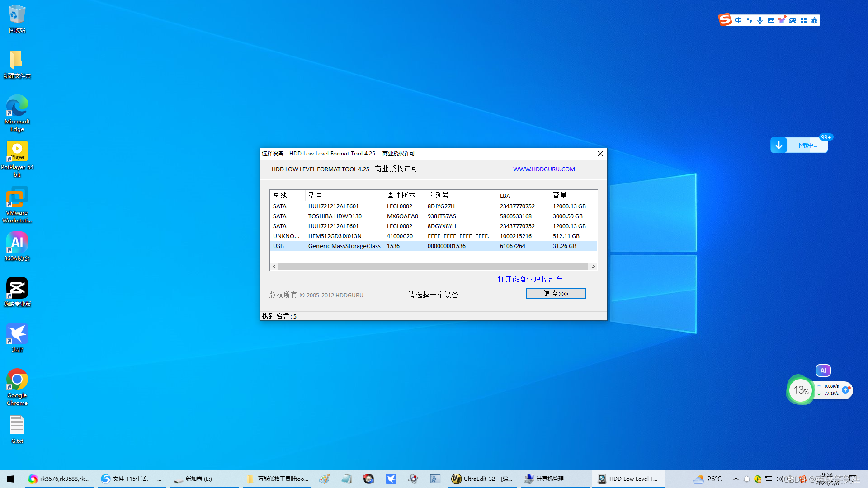The width and height of the screenshot is (868, 488).
Task: Toggle Sogou Chinese/English input mode
Action: coord(738,20)
